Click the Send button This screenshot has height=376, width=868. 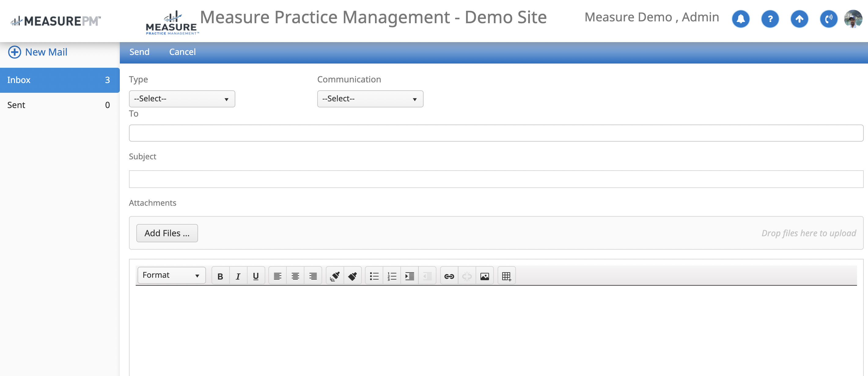tap(139, 52)
